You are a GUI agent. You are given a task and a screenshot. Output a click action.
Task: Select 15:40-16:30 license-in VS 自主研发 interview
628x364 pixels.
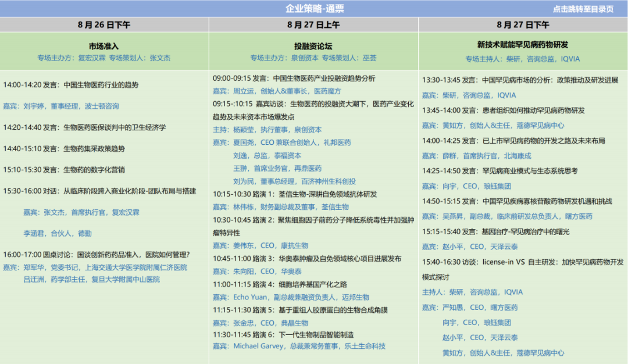click(x=523, y=262)
